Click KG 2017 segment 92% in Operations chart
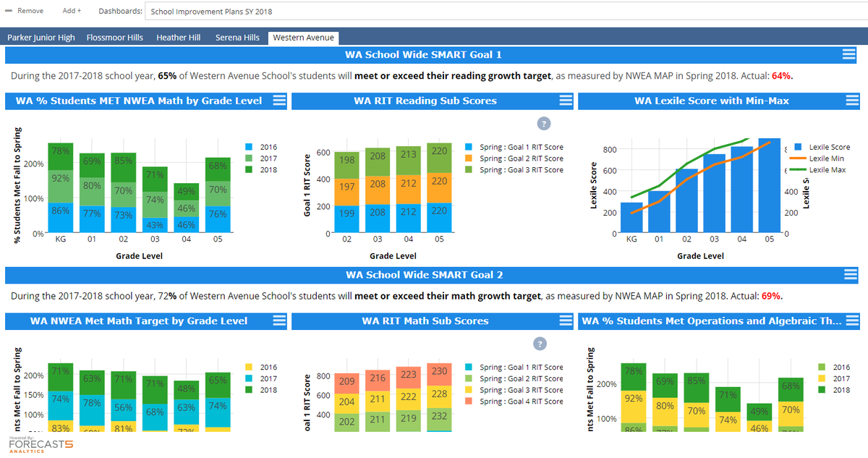 pyautogui.click(x=634, y=405)
